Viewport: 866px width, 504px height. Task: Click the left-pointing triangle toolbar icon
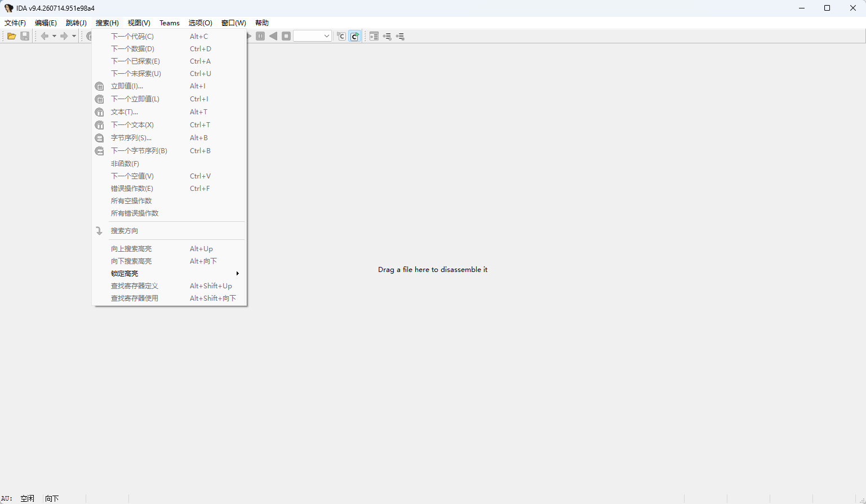[273, 36]
